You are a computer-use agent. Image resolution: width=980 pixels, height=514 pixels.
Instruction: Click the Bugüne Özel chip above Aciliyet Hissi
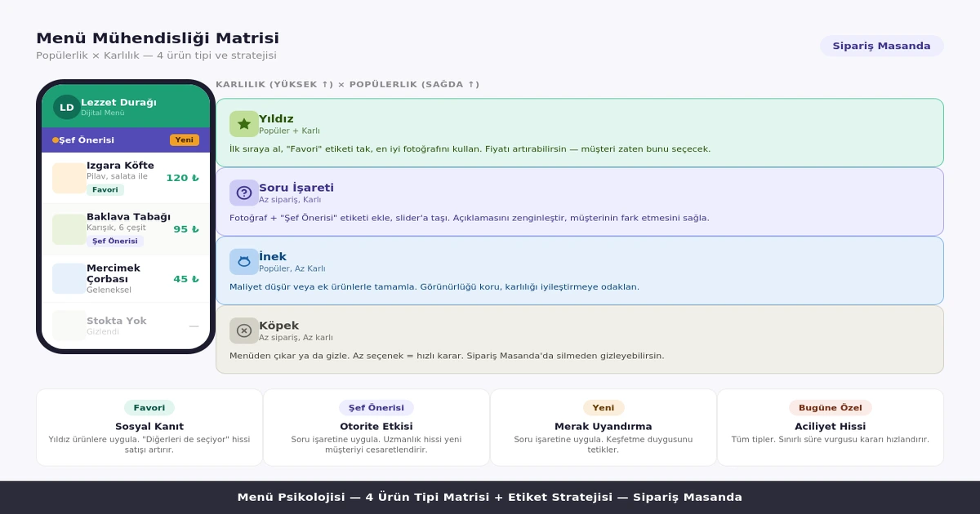tap(830, 407)
